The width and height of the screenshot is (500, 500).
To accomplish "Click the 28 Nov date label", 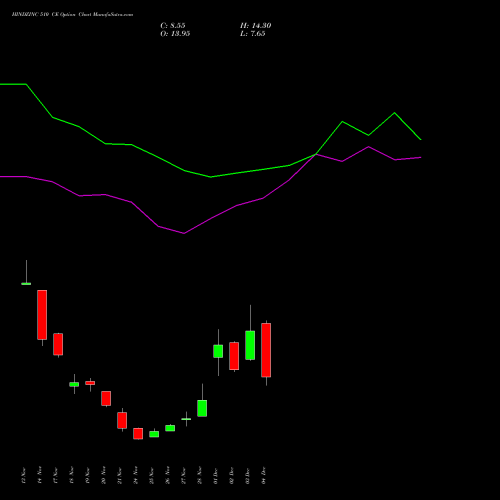I will (x=200, y=475).
